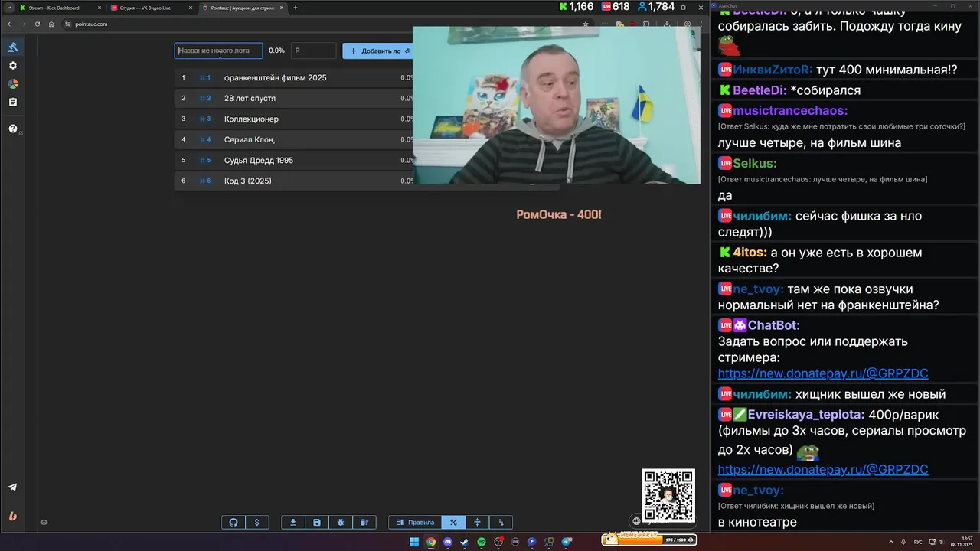Open the help question mark icon
980x551 pixels.
coord(13,129)
